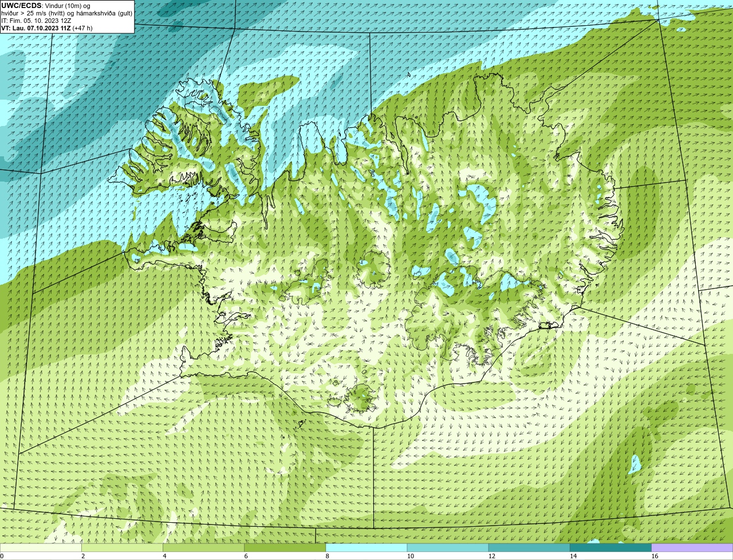This screenshot has height=560, width=733.
Task: Click the 2–4 m/s light green legend swatch
Action: coord(123,548)
